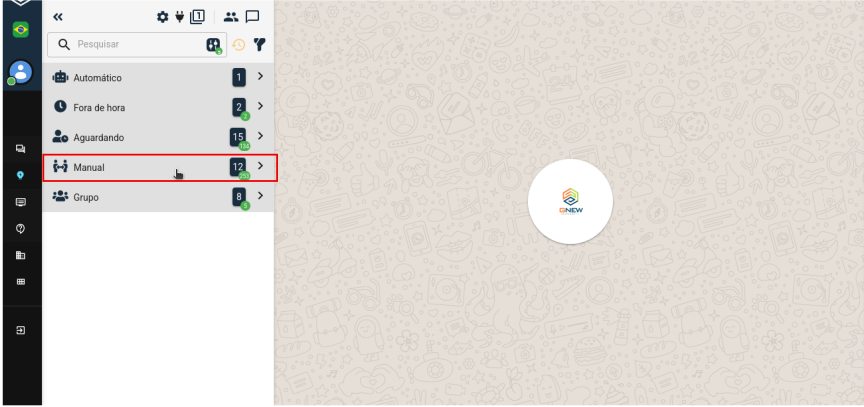Open the stacked pages counter icon

pyautogui.click(x=197, y=17)
